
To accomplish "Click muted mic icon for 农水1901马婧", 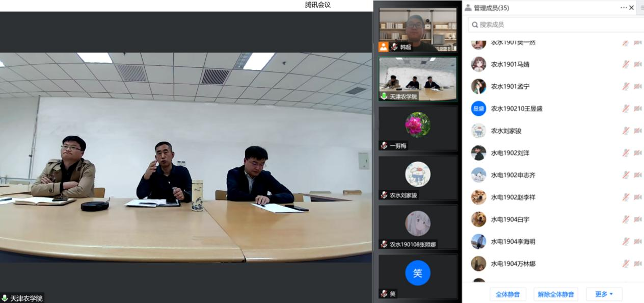I will 626,64.
